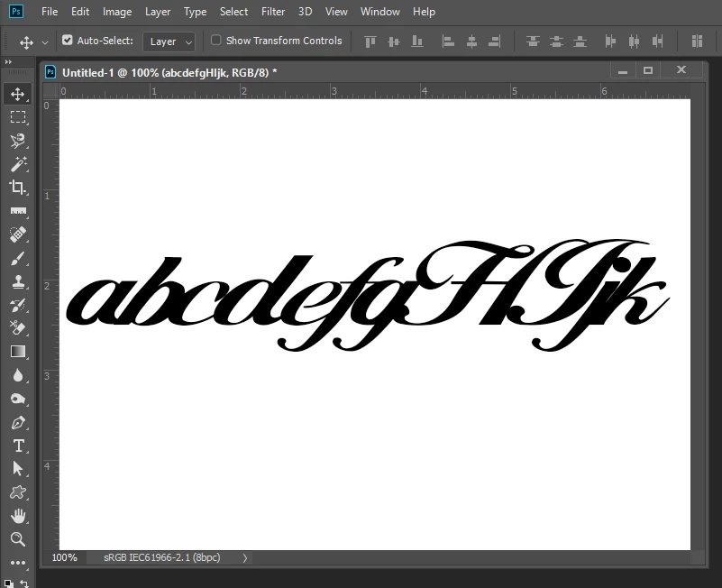
Task: Open the Edit menu
Action: 80,12
